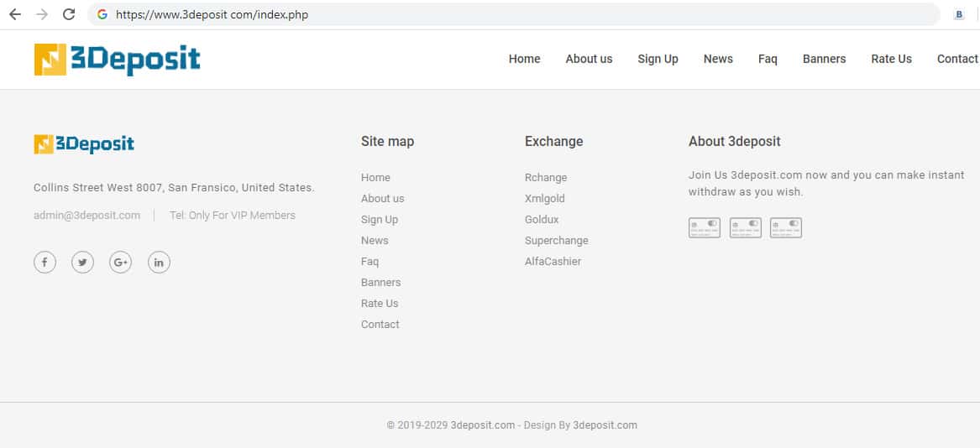Open the Rchange exchange link
Viewport: 980px width, 448px height.
[x=546, y=178]
